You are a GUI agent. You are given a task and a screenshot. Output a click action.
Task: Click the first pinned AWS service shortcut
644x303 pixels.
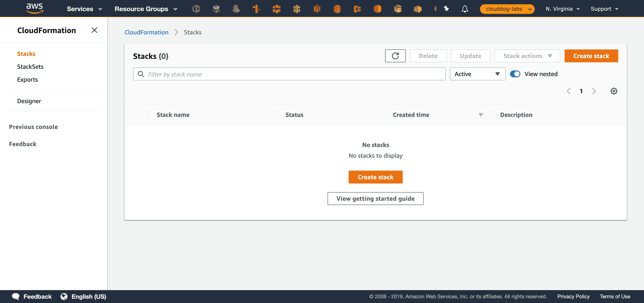196,9
